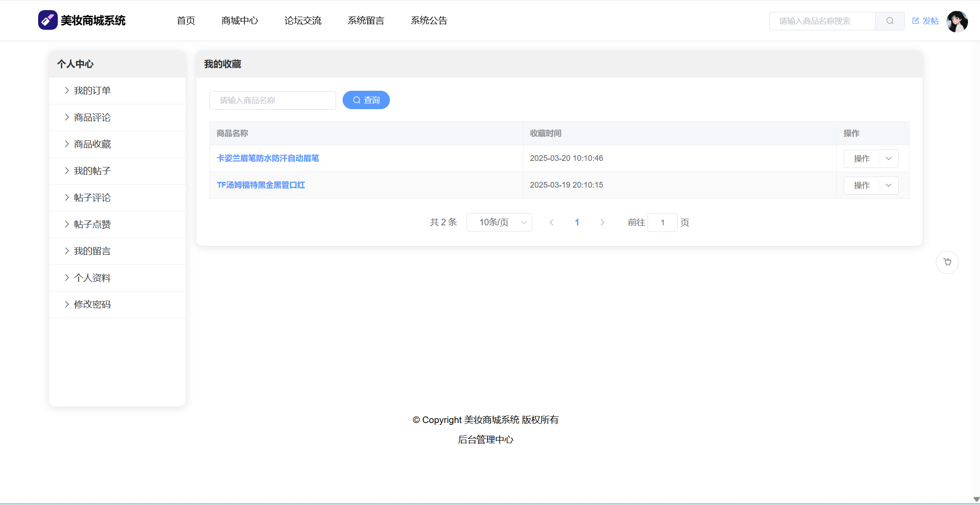The width and height of the screenshot is (980, 505).
Task: Click the chevron beside 我的订单
Action: (67, 91)
